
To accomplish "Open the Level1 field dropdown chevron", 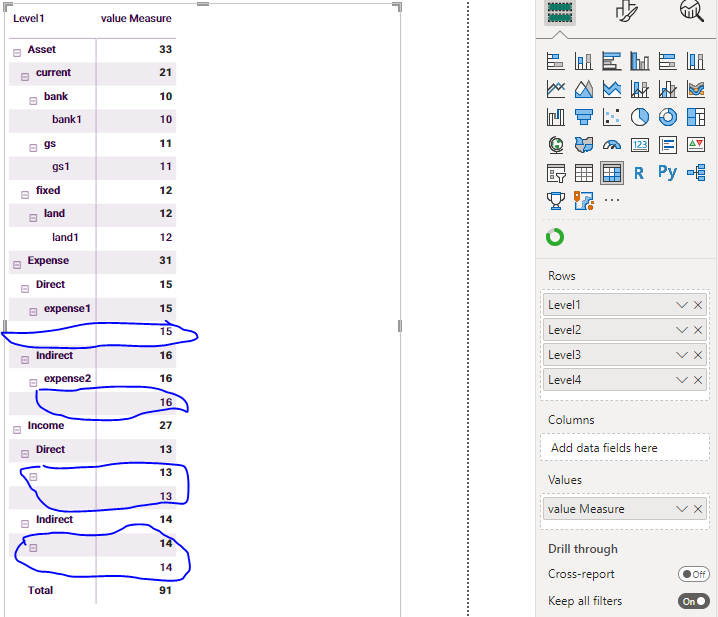I will coord(682,305).
